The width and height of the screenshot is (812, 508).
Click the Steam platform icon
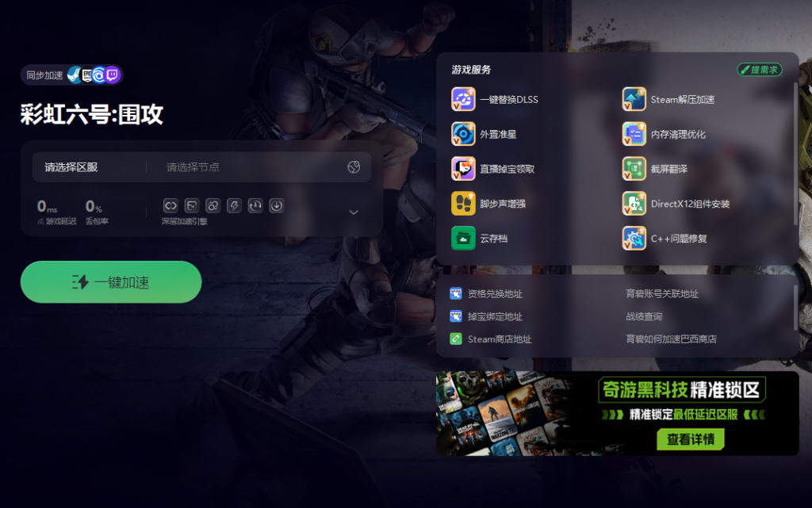point(75,75)
